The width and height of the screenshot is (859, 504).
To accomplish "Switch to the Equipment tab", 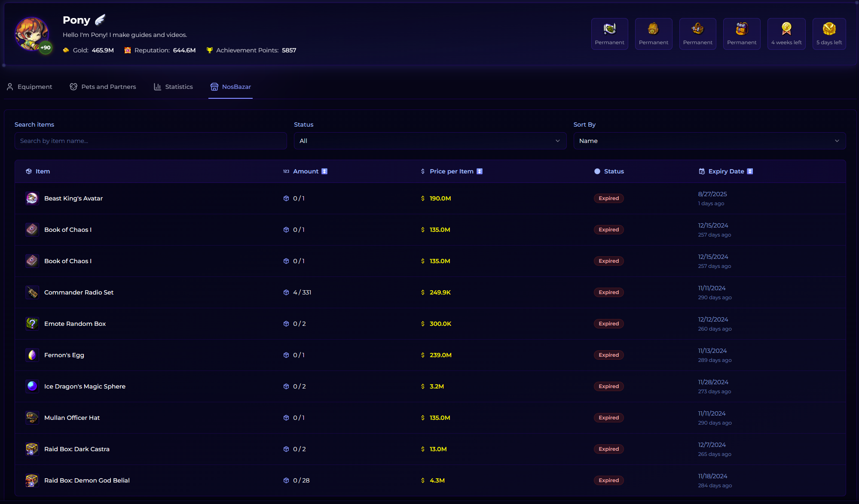I will (30, 87).
